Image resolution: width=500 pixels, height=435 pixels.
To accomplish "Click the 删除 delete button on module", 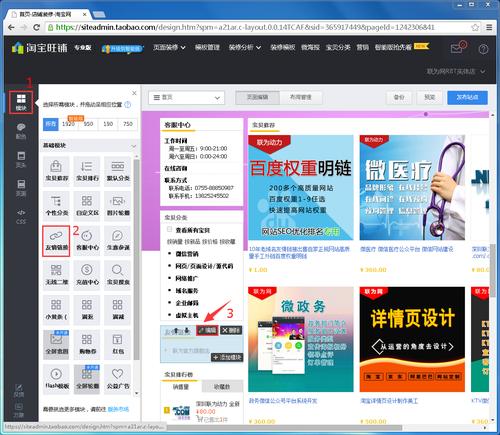I will point(231,330).
